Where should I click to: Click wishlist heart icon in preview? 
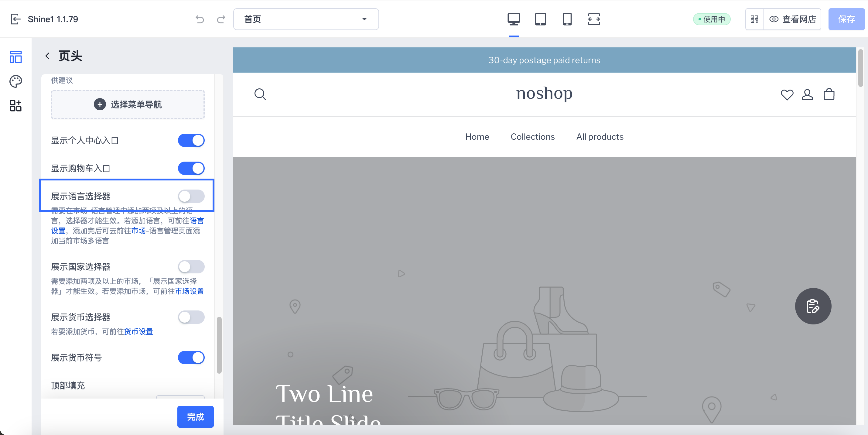tap(787, 95)
